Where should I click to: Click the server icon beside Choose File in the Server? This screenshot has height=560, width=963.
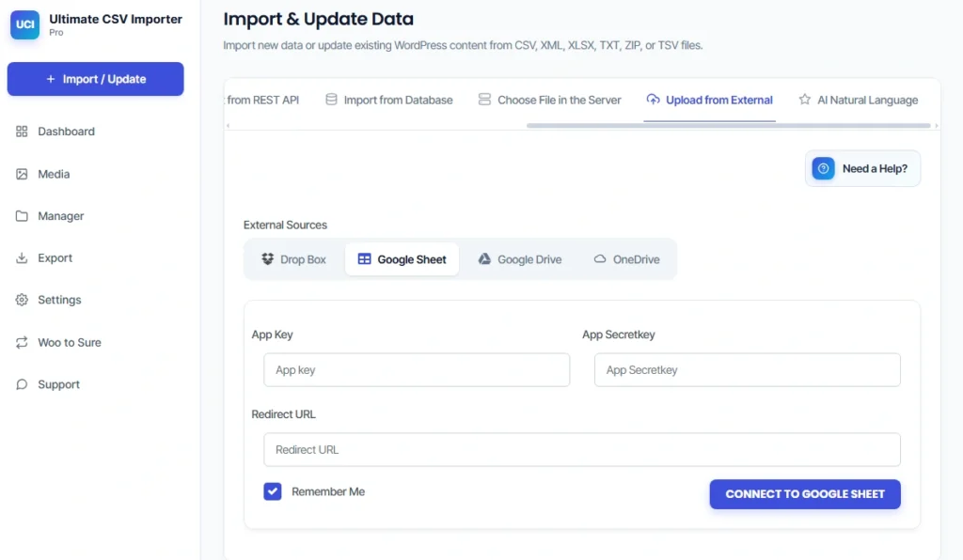point(484,100)
